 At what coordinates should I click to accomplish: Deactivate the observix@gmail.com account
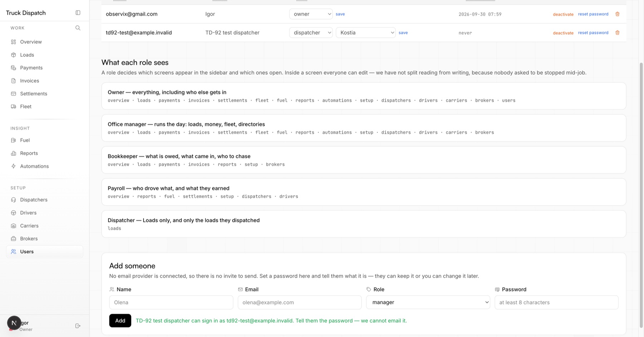pos(563,14)
